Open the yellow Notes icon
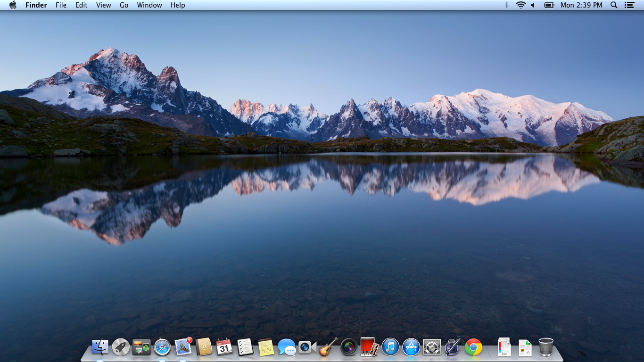The image size is (644, 362). [266, 347]
